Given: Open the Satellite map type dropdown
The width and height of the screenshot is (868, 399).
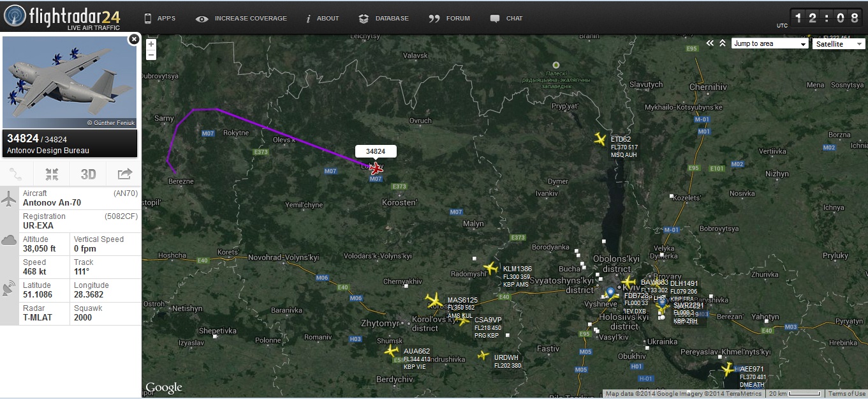Looking at the screenshot, I should tap(838, 43).
